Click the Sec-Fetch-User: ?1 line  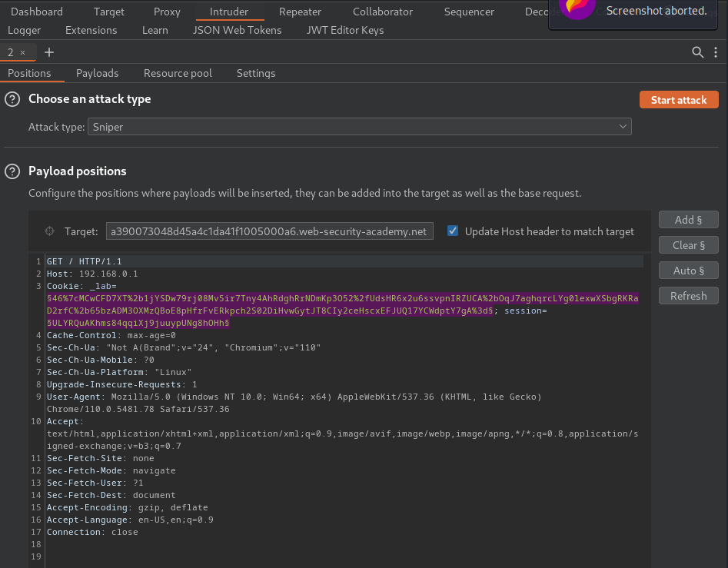click(95, 483)
